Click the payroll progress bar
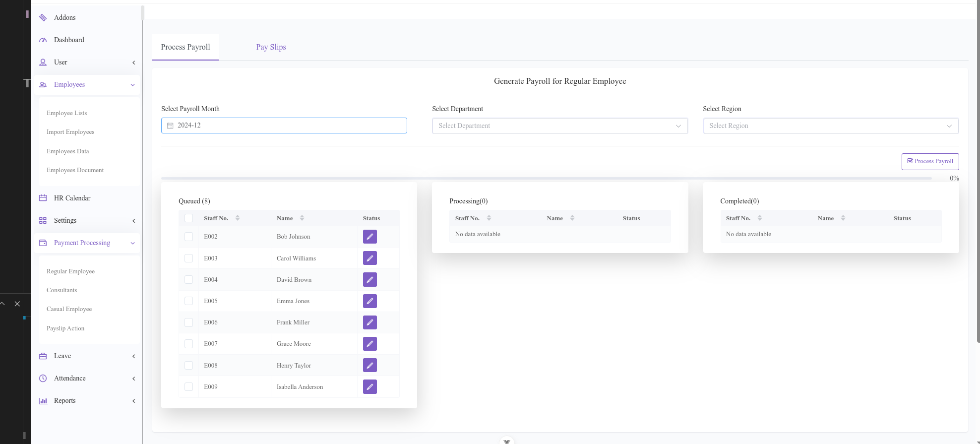The width and height of the screenshot is (980, 444). (x=546, y=178)
